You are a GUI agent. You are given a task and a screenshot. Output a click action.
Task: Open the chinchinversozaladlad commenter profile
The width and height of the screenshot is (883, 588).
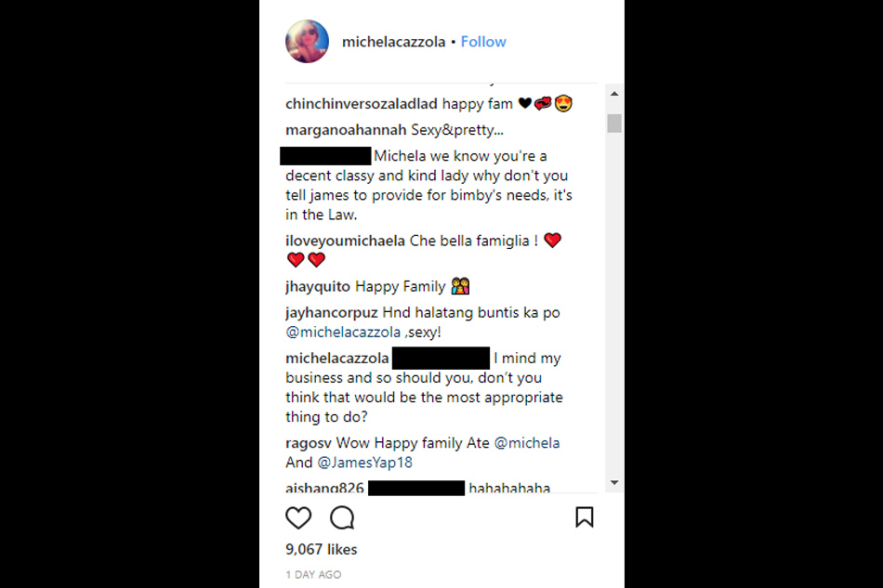[x=361, y=104]
